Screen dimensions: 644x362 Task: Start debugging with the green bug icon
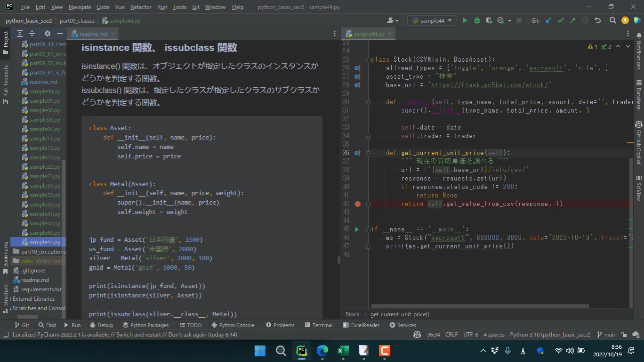[x=477, y=20]
